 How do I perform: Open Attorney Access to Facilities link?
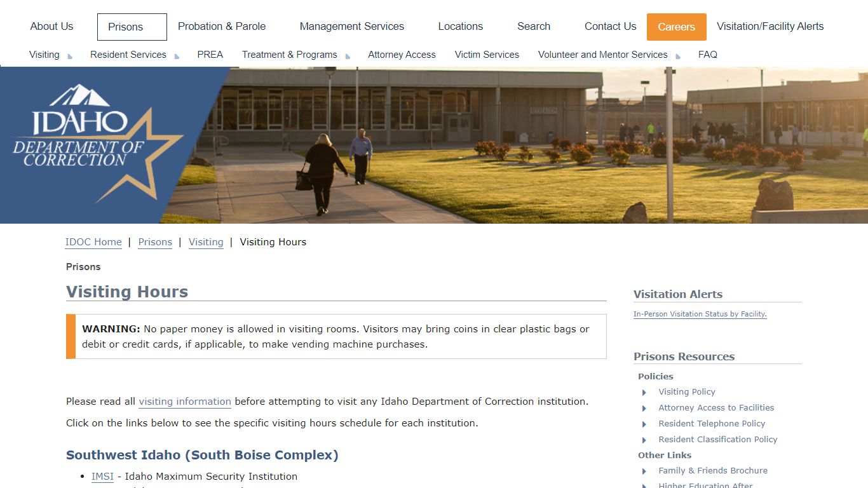coord(716,408)
